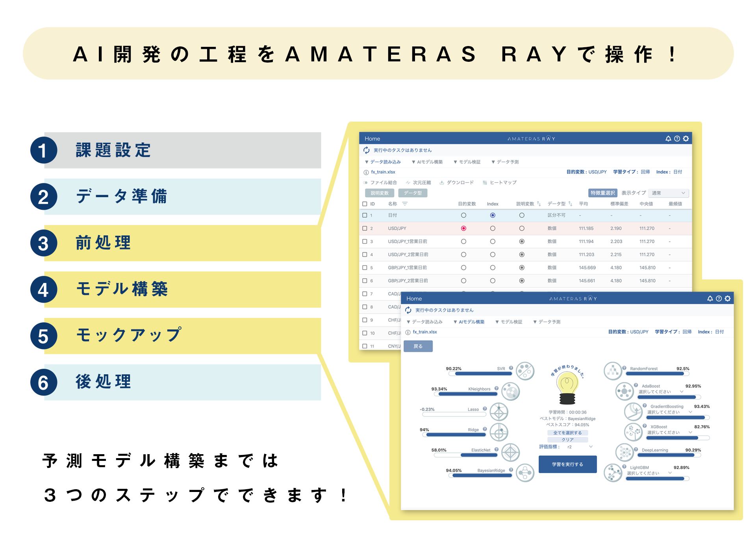The image size is (756, 551).
Task: Select the RandomForest model icon
Action: pyautogui.click(x=613, y=371)
